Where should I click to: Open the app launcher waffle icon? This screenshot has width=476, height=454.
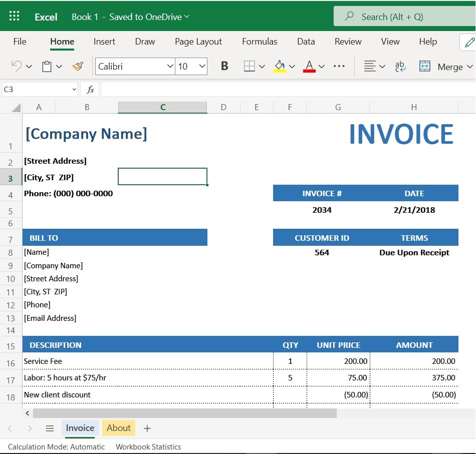point(15,16)
